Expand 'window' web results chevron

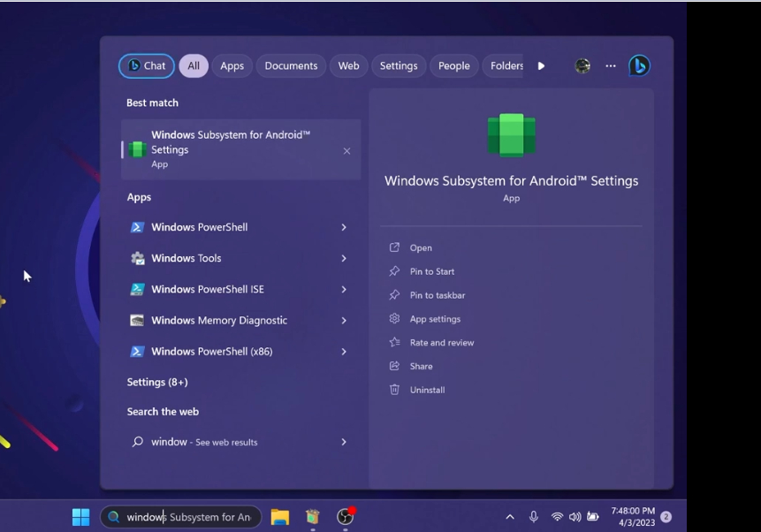(344, 442)
